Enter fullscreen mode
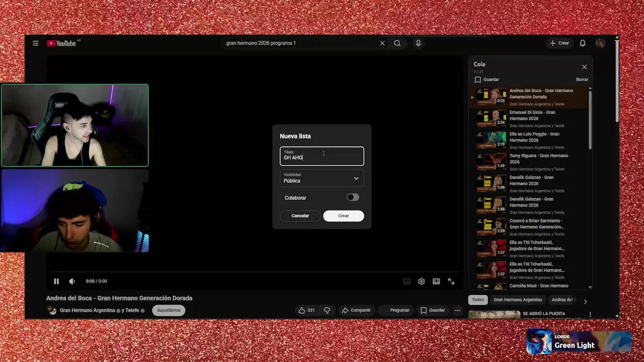 [x=451, y=282]
